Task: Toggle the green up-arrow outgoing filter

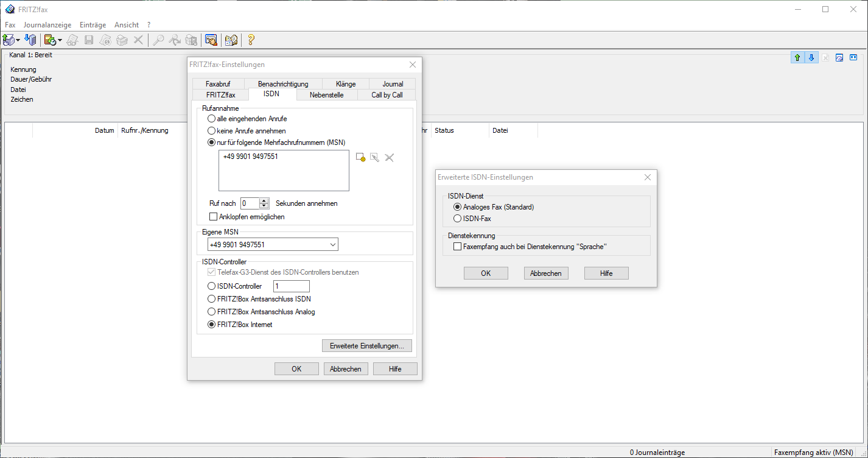Action: pos(797,58)
